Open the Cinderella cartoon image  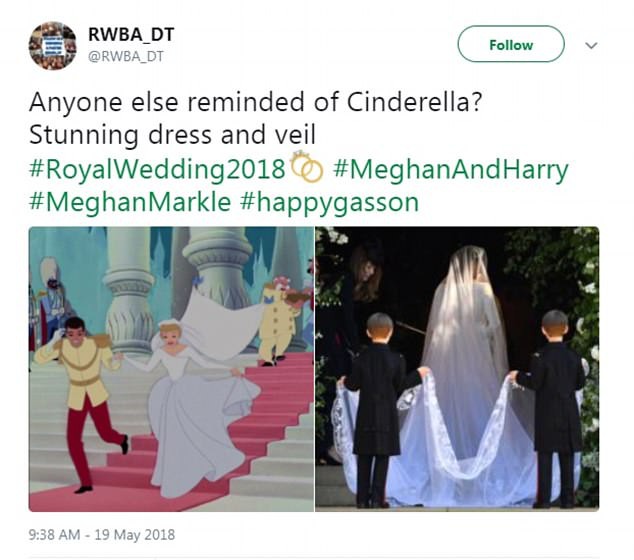click(170, 368)
